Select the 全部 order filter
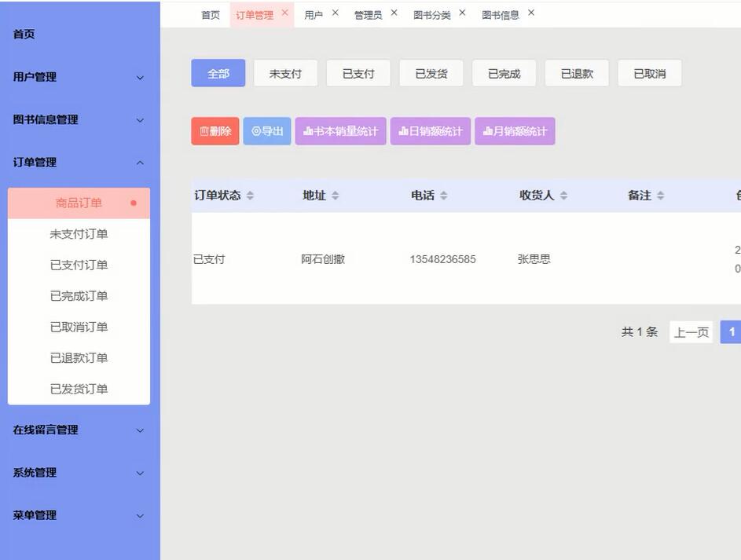Screen dimensions: 741x560 218,71
